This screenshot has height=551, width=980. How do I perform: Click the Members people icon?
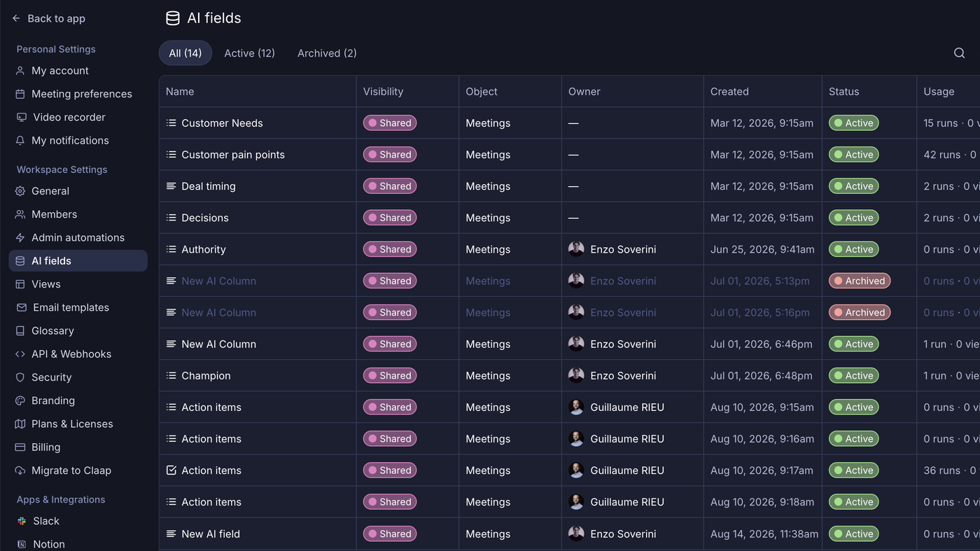click(x=20, y=214)
